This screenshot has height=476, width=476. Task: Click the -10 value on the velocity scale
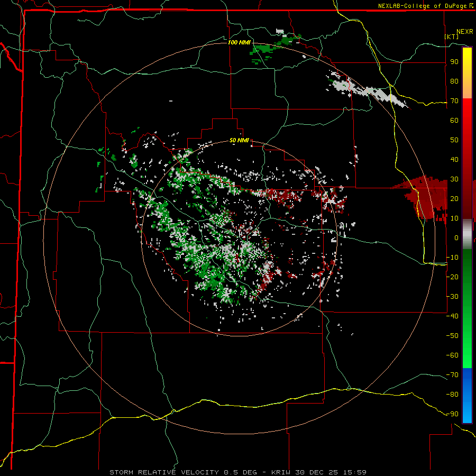point(452,258)
